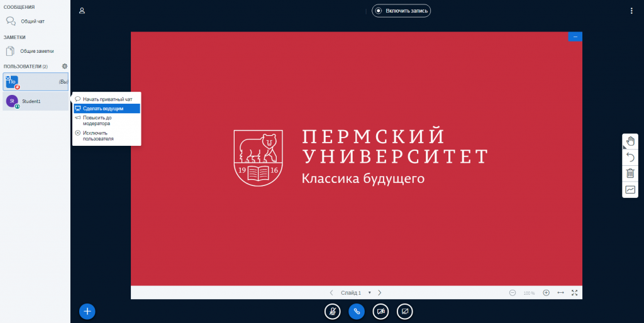
Task: Minimize the presentation with minus button
Action: pos(575,36)
